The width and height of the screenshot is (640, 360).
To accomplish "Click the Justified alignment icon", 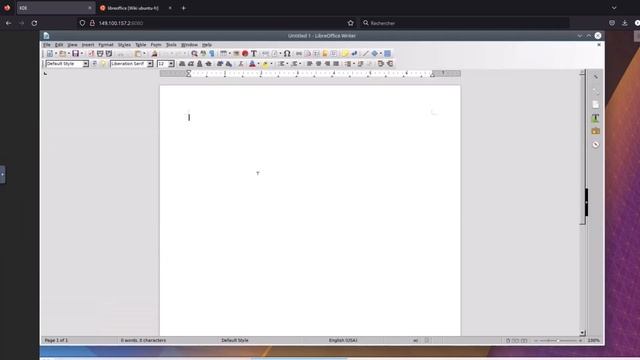I will pos(336,64).
